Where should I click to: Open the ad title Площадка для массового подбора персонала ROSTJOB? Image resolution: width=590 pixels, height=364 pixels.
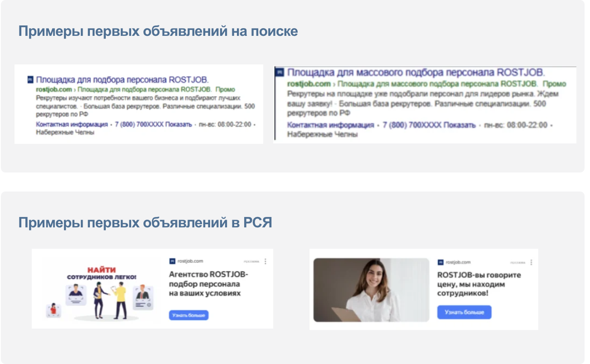[x=416, y=73]
